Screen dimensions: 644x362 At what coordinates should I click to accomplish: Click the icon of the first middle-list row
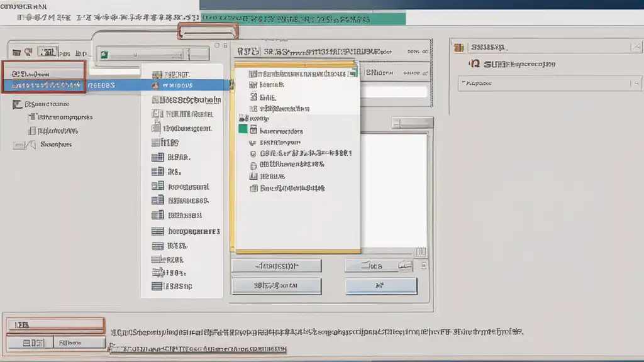tap(157, 74)
